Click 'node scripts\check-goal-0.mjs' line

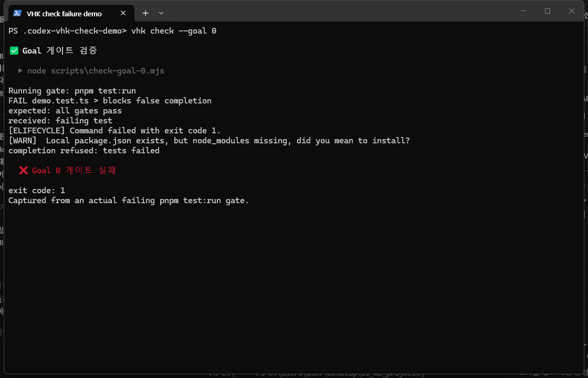point(96,70)
